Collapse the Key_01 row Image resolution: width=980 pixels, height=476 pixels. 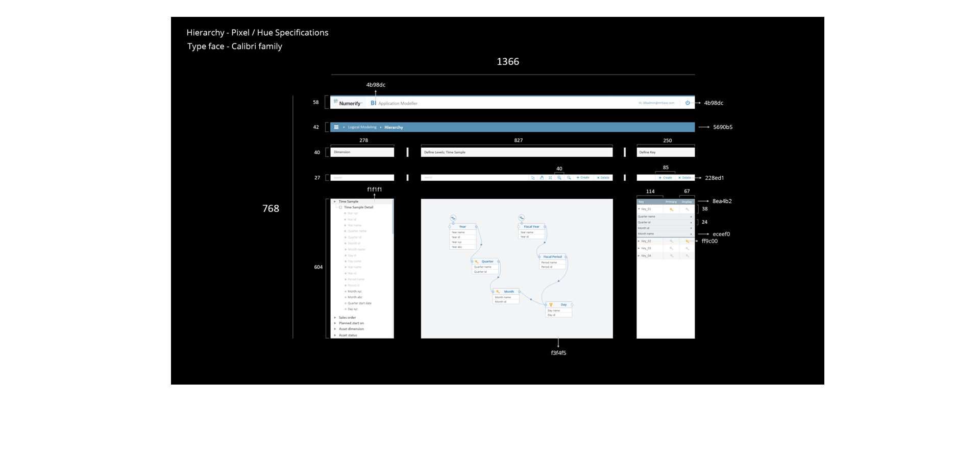tap(639, 209)
